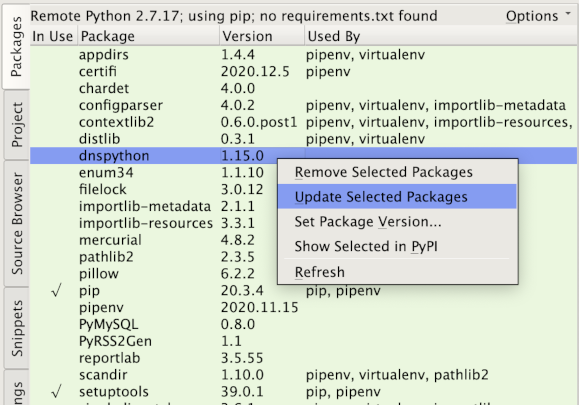The height and width of the screenshot is (405, 579).
Task: Switch to the Project side tab
Action: pos(17,125)
